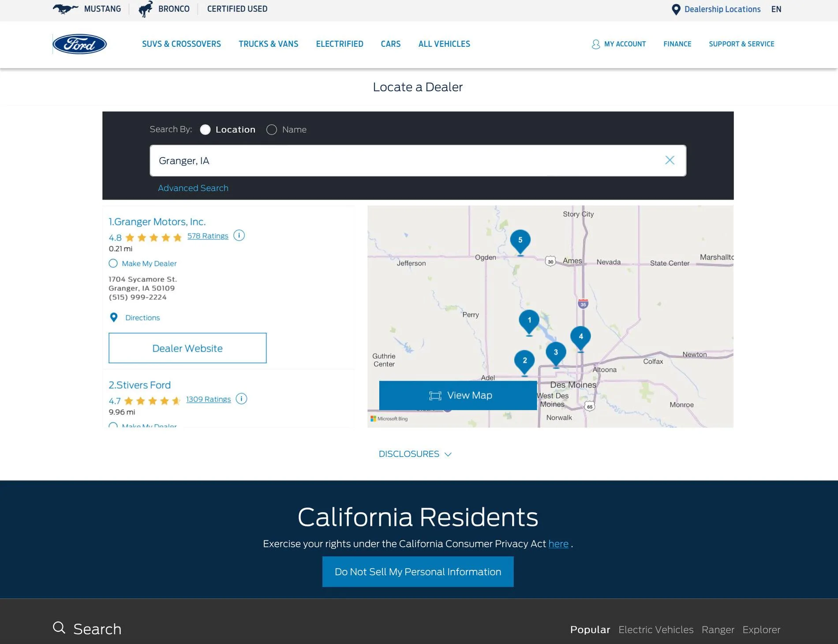Click the Bronco horse icon

tap(146, 9)
